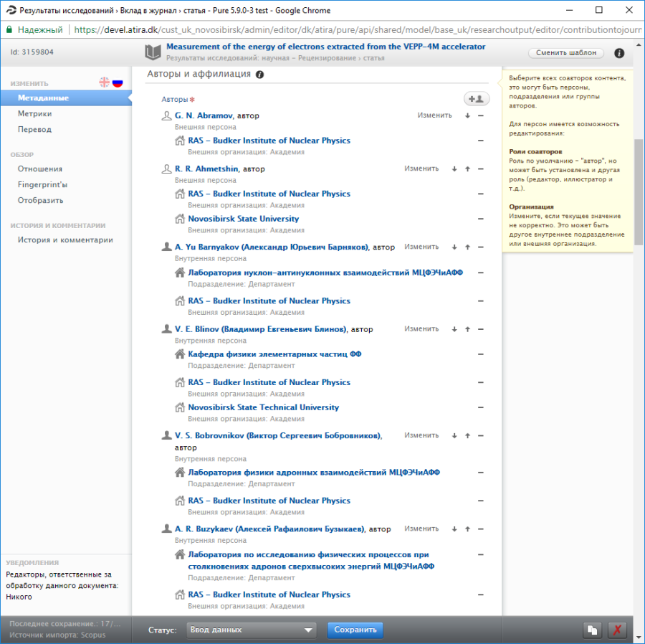Image resolution: width=645 pixels, height=644 pixels.
Task: Remove Лаборатория нуклон-антинуклонных взаимодействий affiliation
Action: 480,273
